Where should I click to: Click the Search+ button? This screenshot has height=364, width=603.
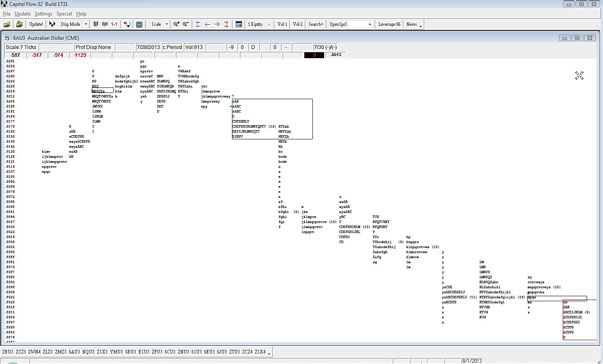(316, 24)
